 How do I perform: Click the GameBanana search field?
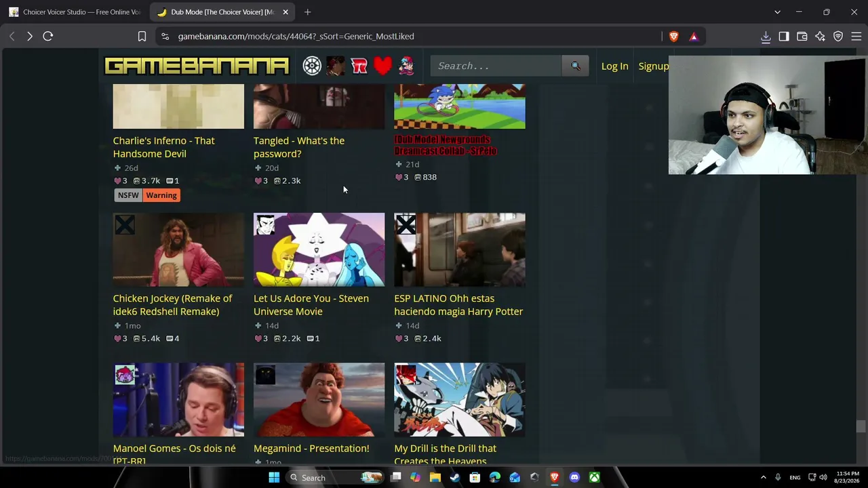(x=496, y=66)
